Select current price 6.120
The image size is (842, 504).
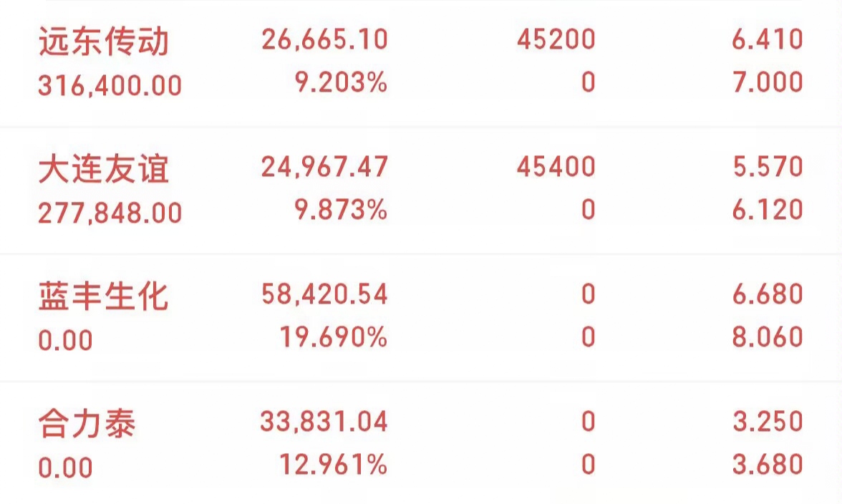(768, 209)
